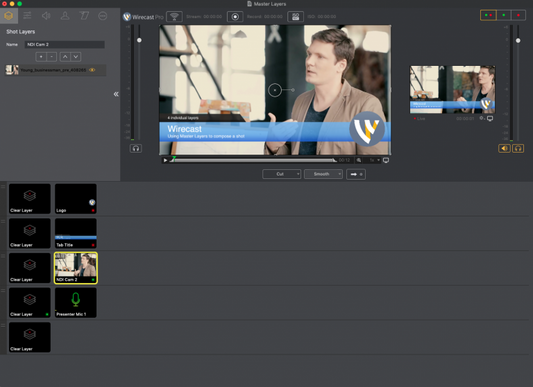Click the 'ISO: 00:00:00' timer text
The width and height of the screenshot is (533, 387).
click(x=322, y=17)
